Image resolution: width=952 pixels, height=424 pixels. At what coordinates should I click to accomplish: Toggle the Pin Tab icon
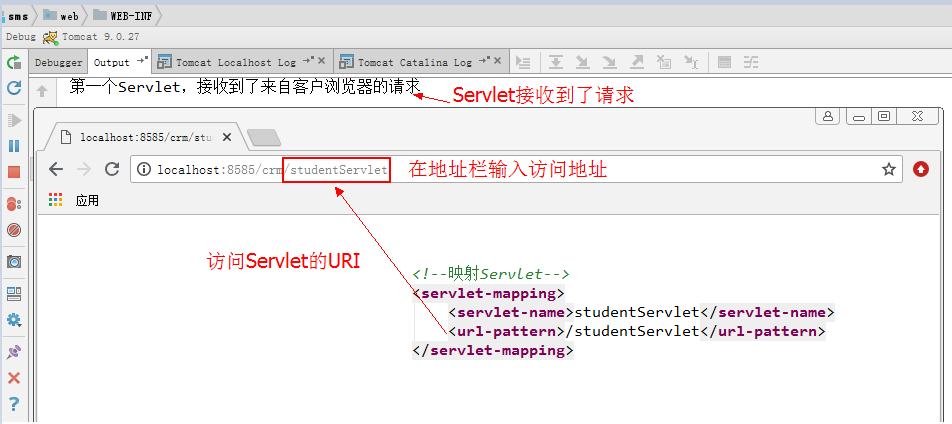tap(14, 352)
